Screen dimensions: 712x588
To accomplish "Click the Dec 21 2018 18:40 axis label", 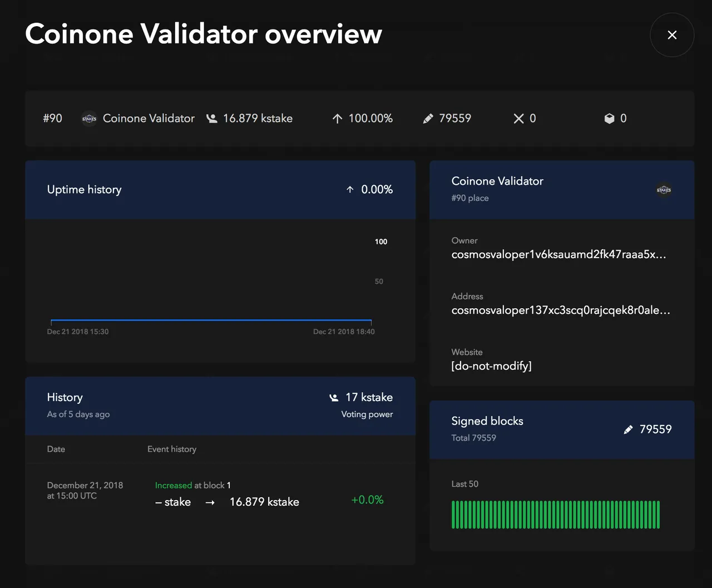I will click(x=344, y=332).
